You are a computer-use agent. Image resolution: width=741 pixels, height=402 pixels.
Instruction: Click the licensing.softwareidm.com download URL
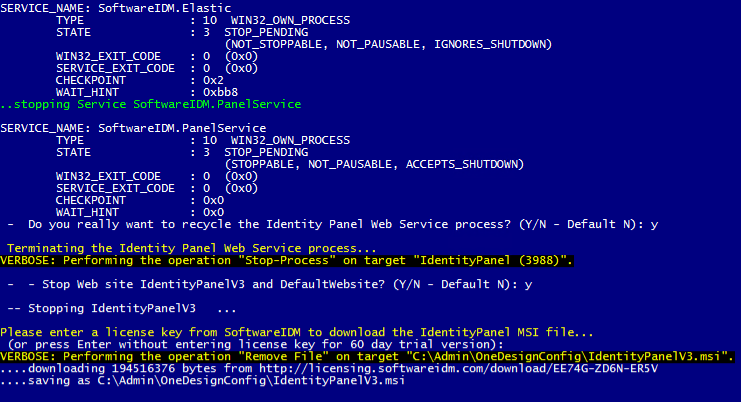(x=458, y=368)
